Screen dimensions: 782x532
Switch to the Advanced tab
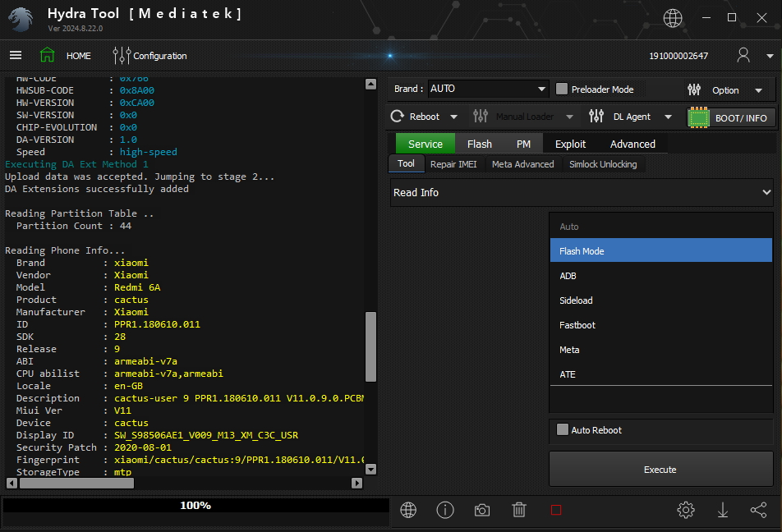tap(632, 144)
